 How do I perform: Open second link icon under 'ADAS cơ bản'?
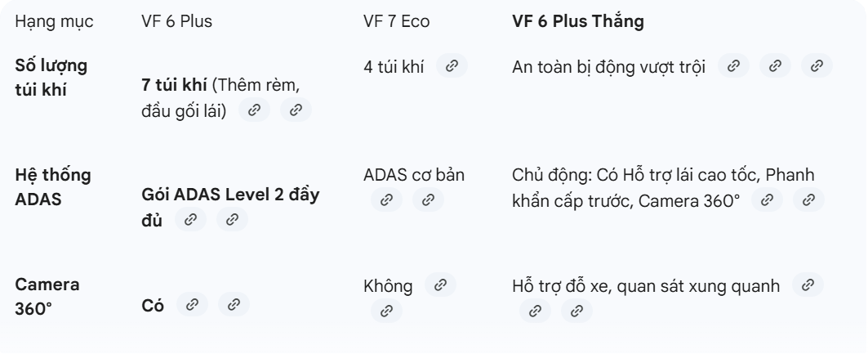click(426, 199)
